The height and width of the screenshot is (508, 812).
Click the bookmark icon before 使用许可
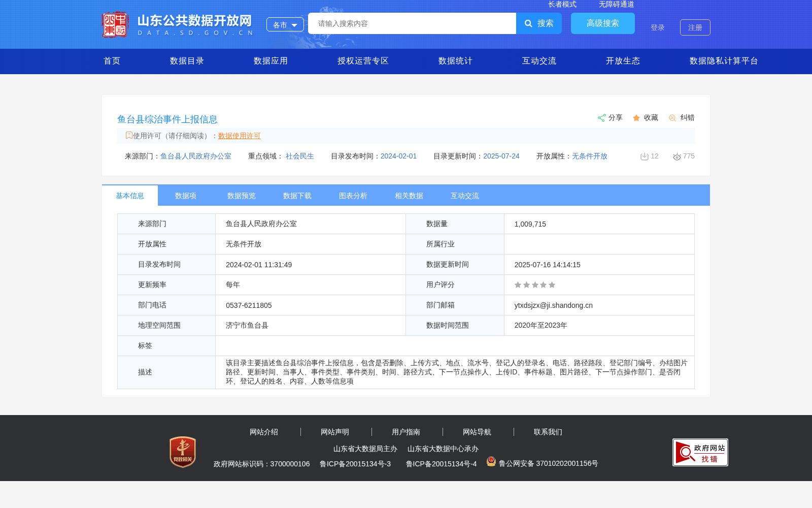(129, 135)
